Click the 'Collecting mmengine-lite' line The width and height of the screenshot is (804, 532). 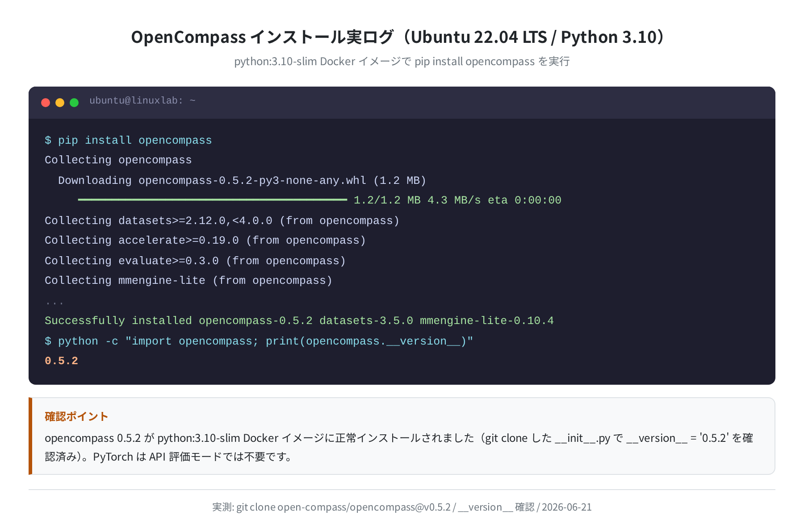point(188,280)
